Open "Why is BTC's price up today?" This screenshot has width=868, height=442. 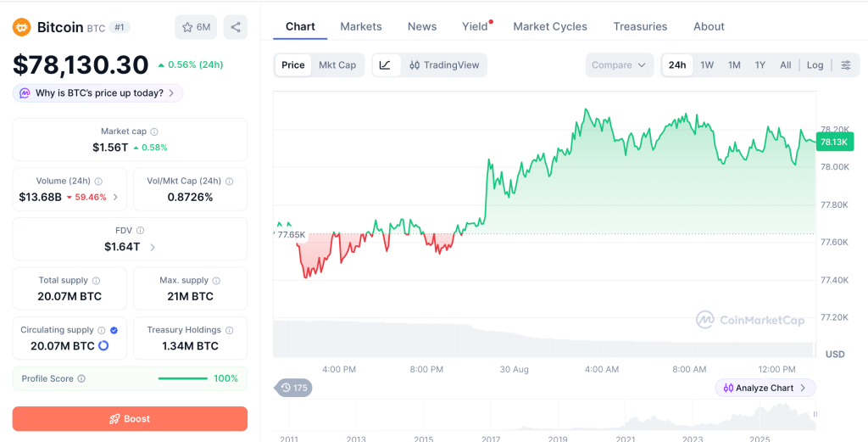click(x=98, y=93)
